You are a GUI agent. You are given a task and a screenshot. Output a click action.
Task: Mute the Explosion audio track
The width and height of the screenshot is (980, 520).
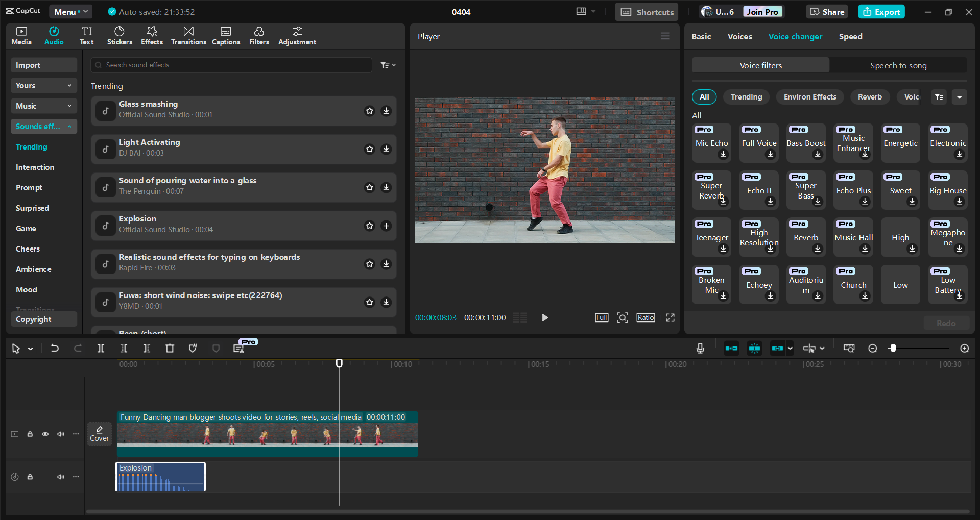click(61, 477)
